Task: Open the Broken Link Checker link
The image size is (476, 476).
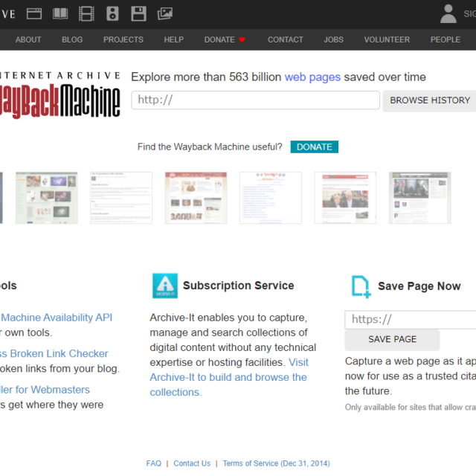Action: click(x=54, y=354)
